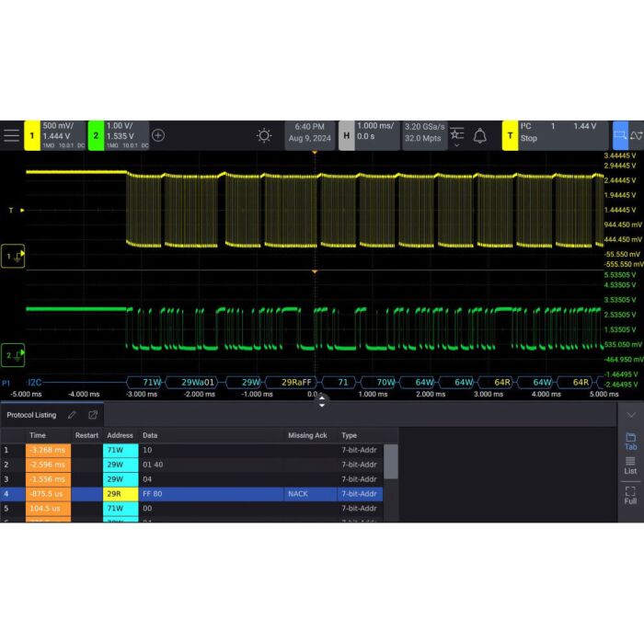Open the 3.20 GSa/s acquisition settings

pos(425,135)
